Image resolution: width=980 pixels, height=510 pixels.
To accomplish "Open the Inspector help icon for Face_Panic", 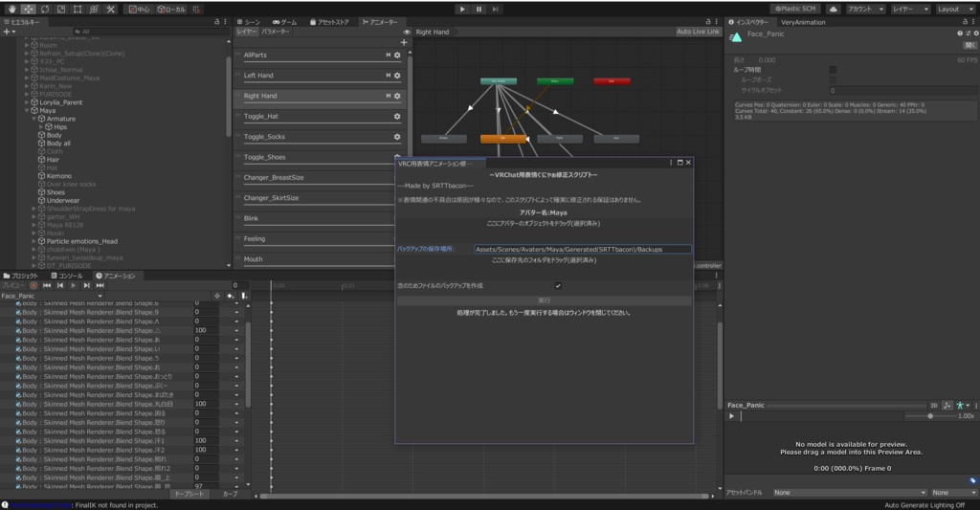I will (x=960, y=33).
